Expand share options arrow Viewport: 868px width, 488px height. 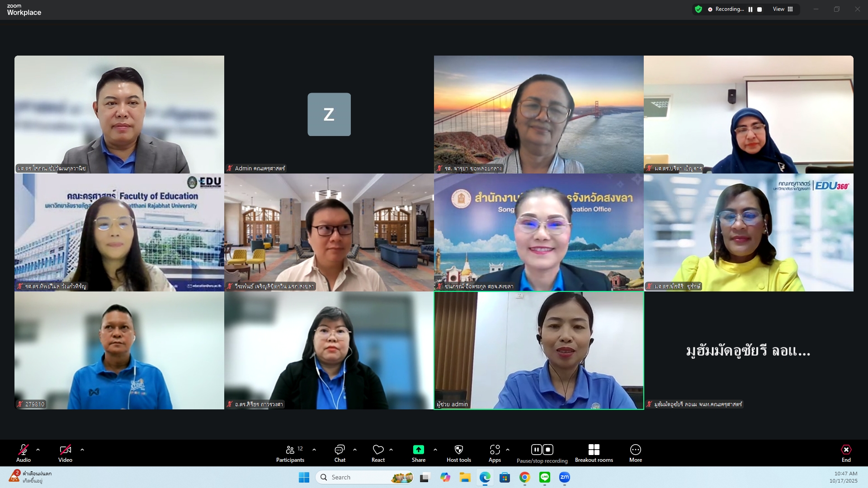(x=435, y=450)
